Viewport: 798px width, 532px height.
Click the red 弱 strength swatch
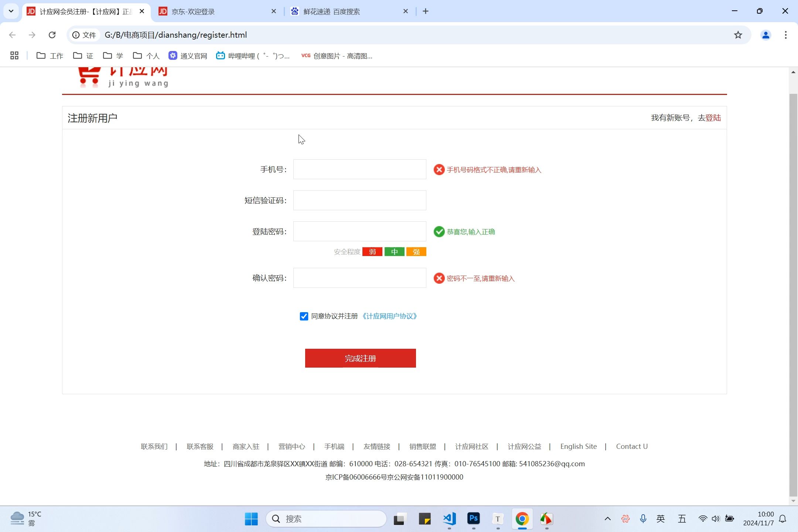tap(372, 252)
